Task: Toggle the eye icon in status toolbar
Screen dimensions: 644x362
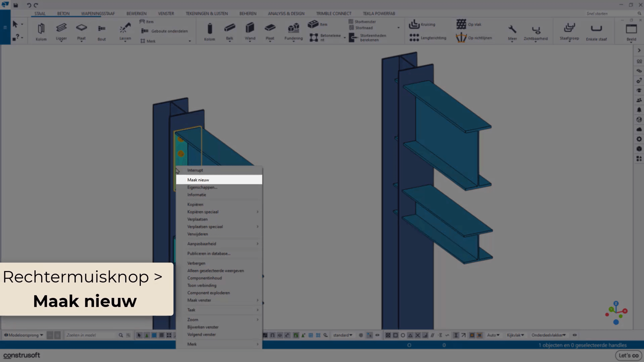Action: click(x=574, y=335)
